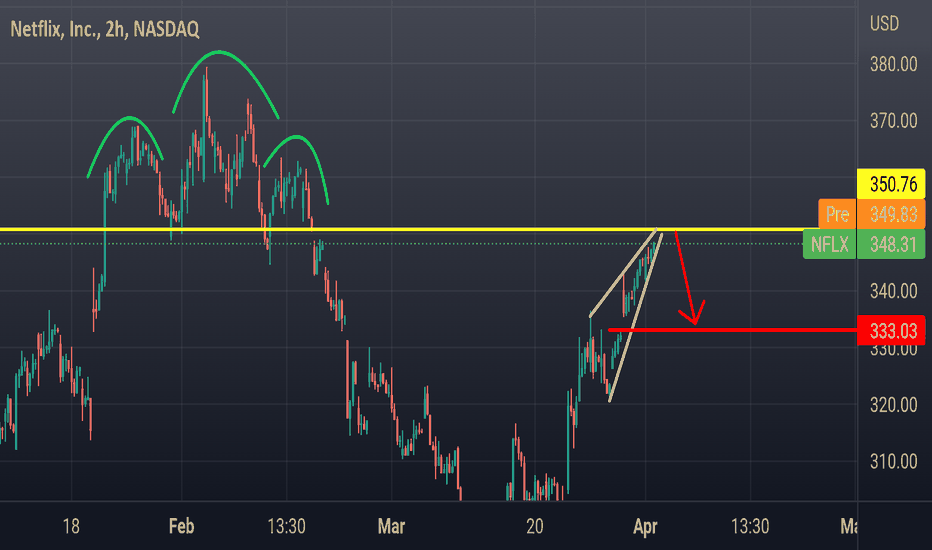932x550 pixels.
Task: Click the 310.00 price axis value
Action: point(893,461)
